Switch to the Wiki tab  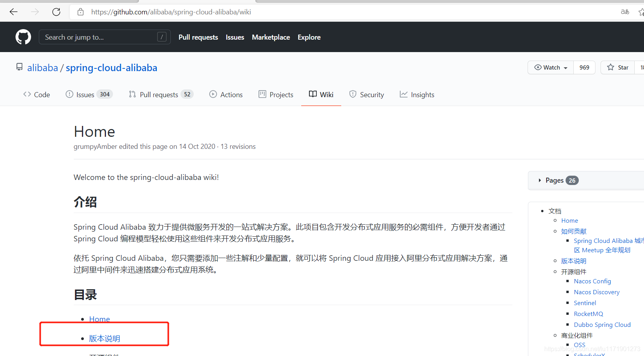tap(321, 94)
